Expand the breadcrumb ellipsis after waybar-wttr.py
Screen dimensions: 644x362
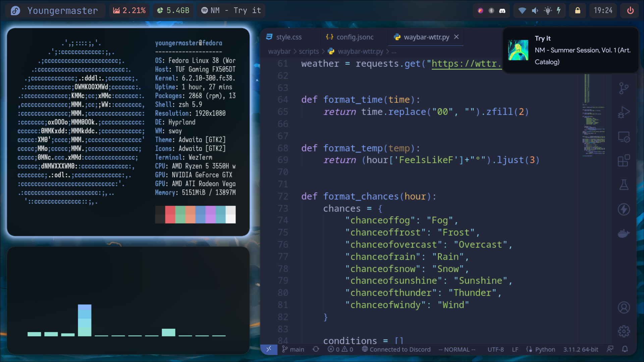coord(394,51)
